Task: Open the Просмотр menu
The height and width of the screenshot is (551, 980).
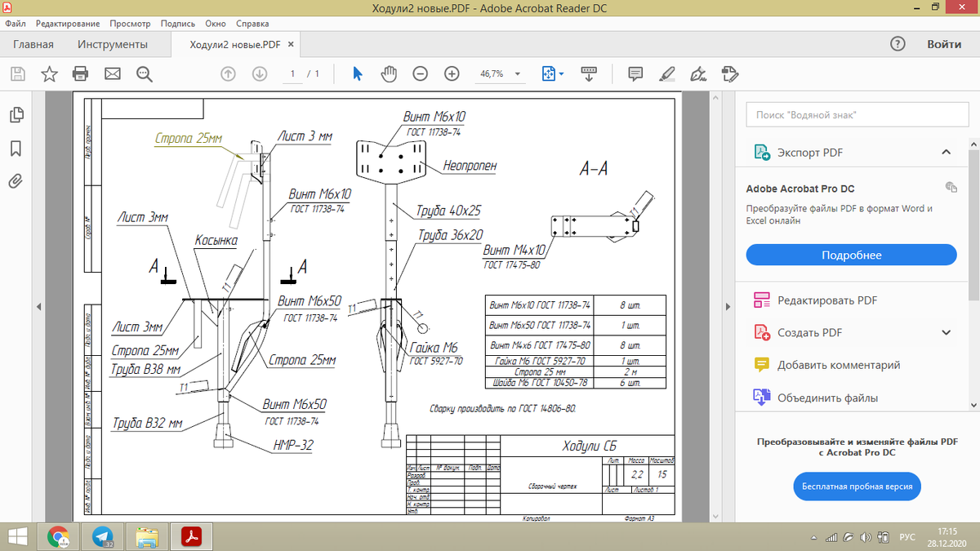Action: click(x=131, y=24)
